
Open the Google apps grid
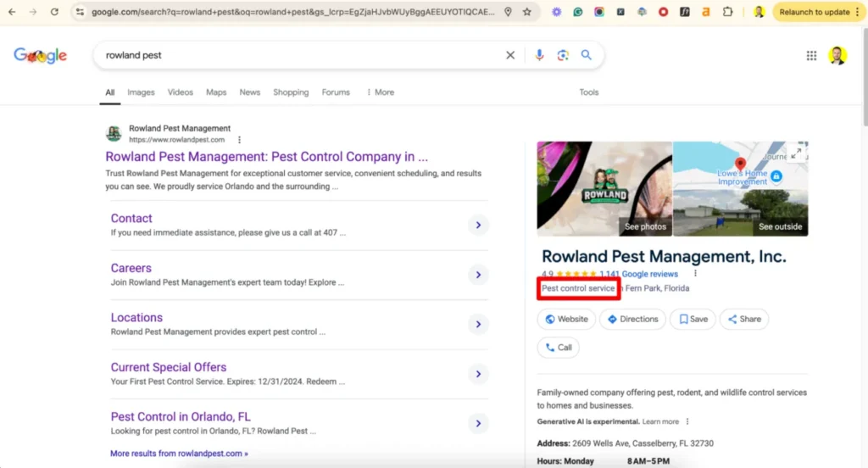point(811,56)
